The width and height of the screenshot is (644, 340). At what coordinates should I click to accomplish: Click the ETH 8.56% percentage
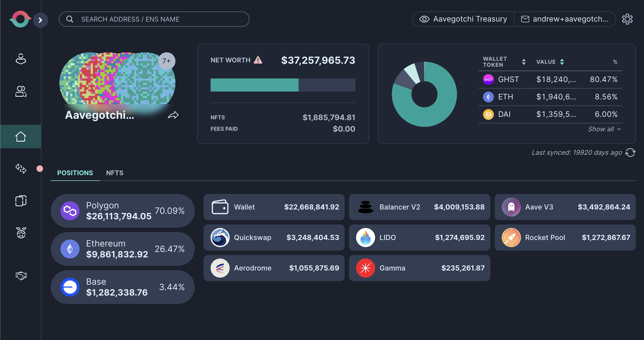click(606, 97)
